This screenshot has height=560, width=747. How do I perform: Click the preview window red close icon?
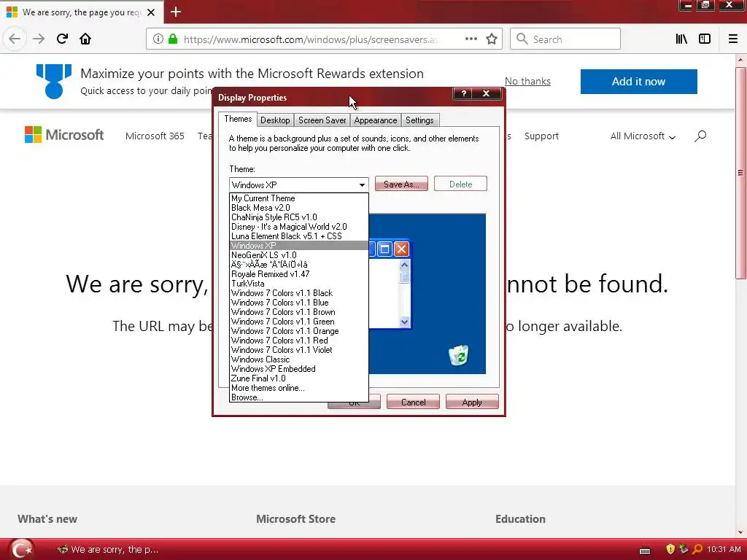click(402, 249)
